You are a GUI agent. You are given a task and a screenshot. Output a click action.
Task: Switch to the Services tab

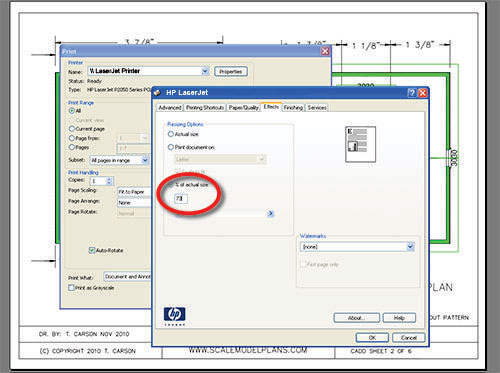click(317, 108)
